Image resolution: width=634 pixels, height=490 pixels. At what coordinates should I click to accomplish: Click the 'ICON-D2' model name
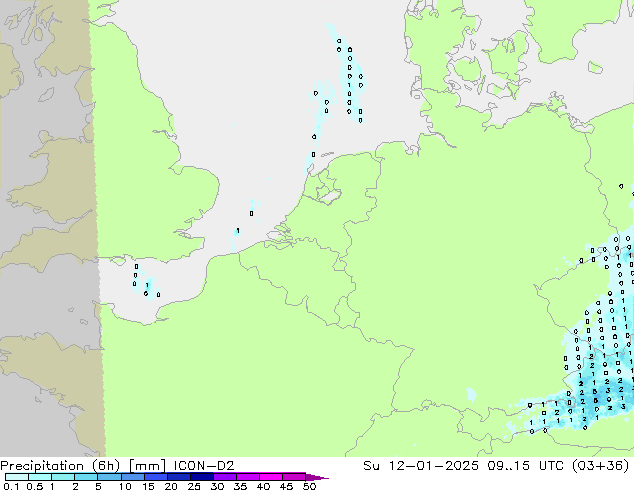coord(204,465)
